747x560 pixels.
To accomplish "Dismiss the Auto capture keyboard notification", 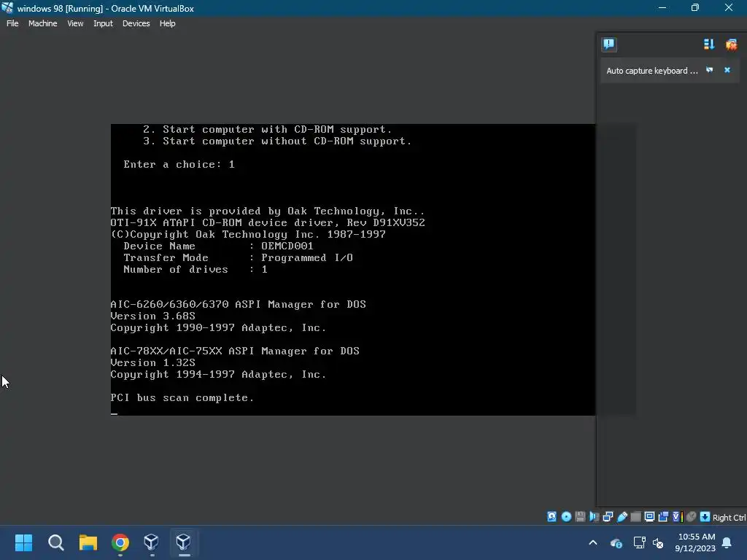I will [x=727, y=70].
